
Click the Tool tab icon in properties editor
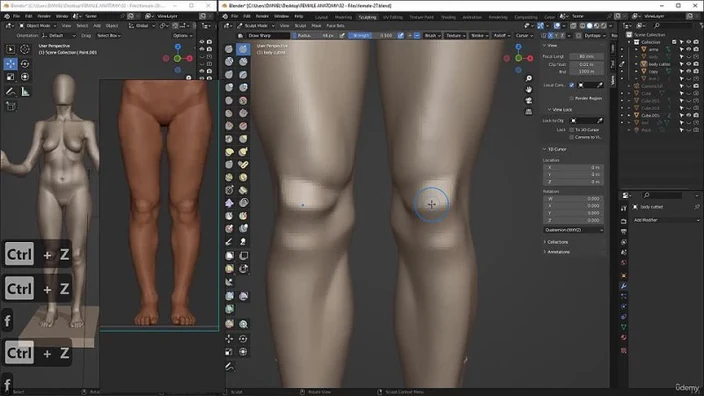click(x=624, y=208)
